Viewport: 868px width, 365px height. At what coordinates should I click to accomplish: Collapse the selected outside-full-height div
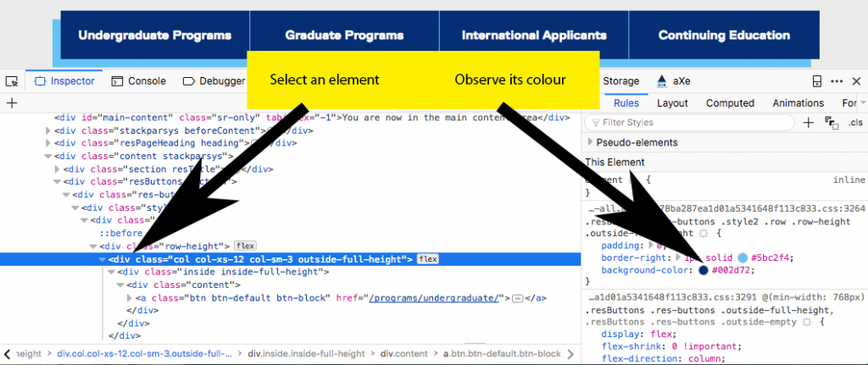tap(103, 259)
